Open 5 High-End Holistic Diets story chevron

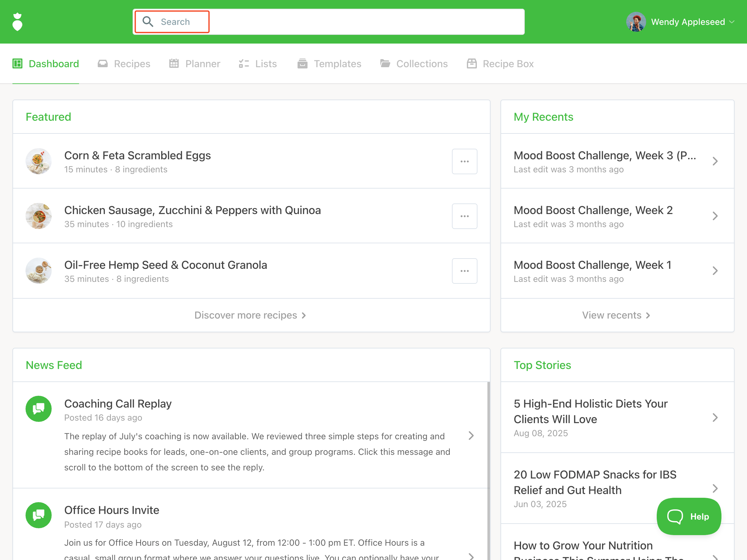click(715, 418)
